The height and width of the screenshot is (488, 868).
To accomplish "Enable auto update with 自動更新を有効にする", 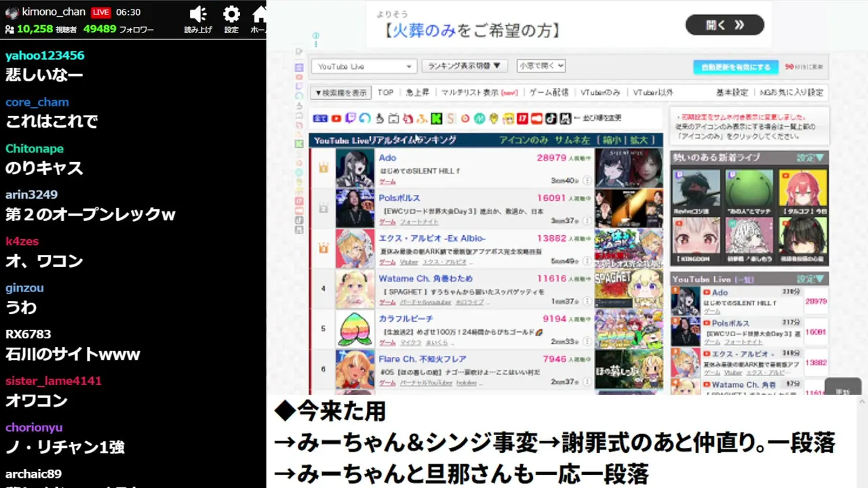I will pyautogui.click(x=736, y=67).
